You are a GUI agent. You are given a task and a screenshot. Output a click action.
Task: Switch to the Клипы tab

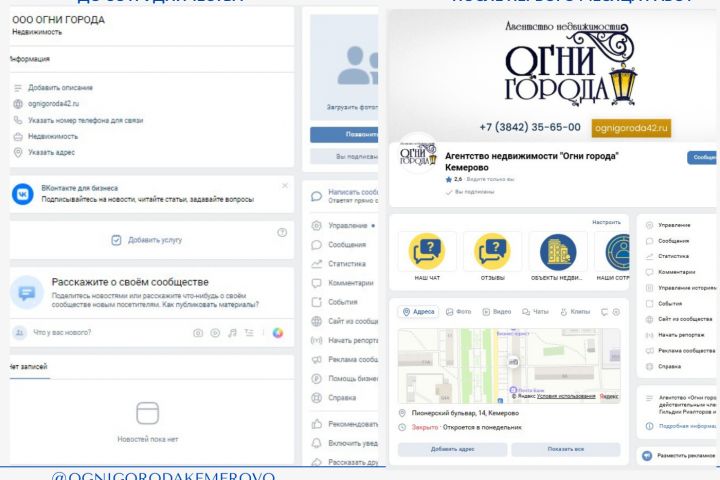coord(575,312)
